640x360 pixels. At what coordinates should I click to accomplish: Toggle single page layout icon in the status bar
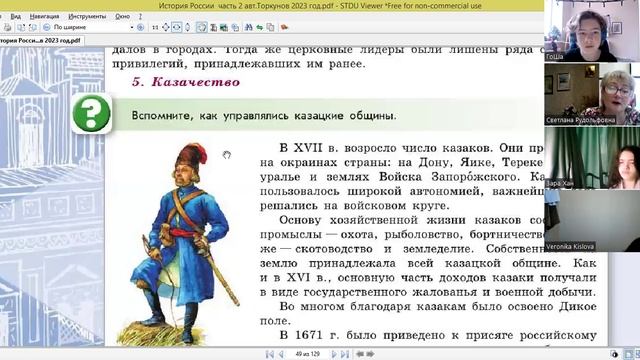tap(629, 354)
